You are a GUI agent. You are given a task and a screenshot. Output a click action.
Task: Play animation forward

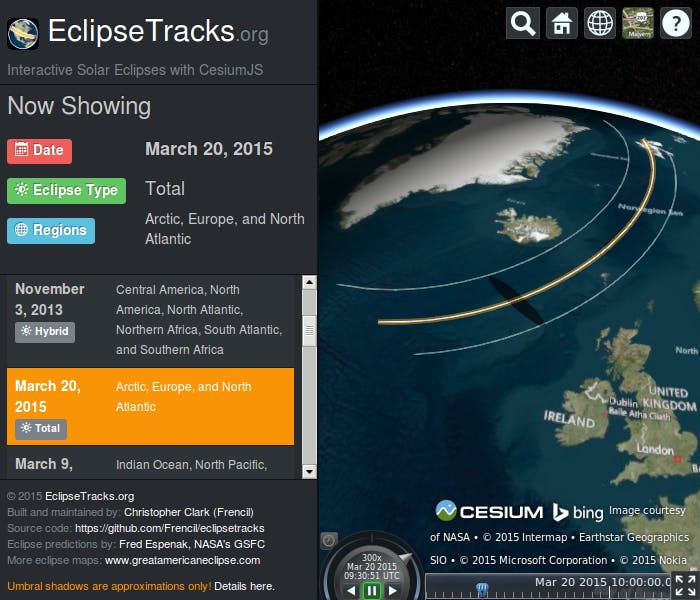[x=392, y=590]
